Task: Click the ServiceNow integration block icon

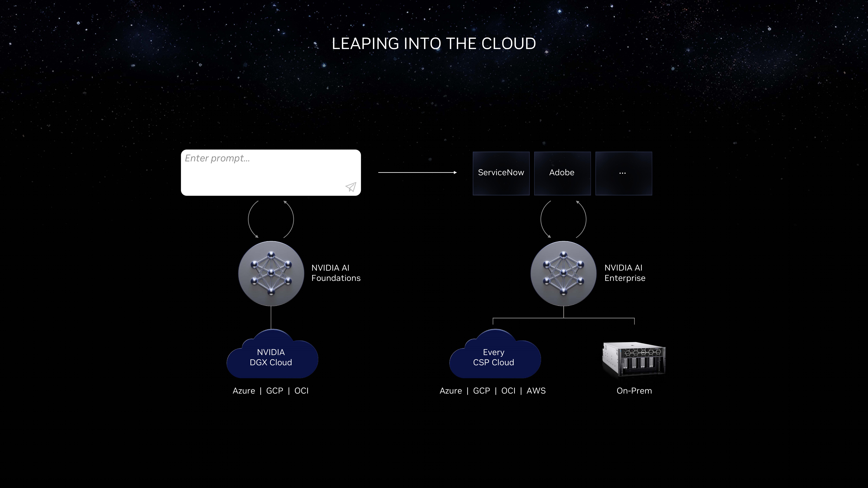Action: pyautogui.click(x=501, y=172)
